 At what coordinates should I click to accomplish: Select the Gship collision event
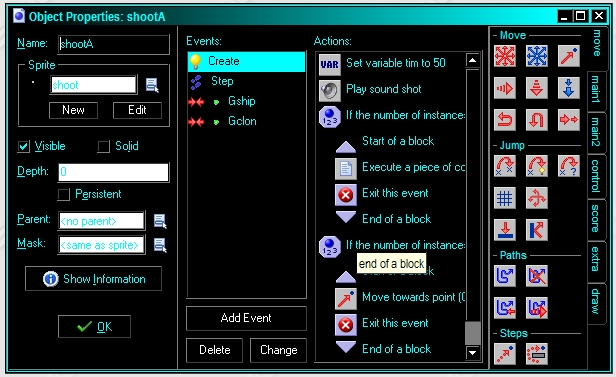point(246,101)
